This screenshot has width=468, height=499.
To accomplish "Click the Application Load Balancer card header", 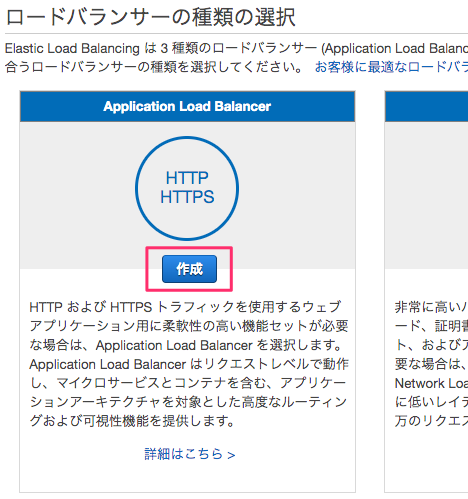I will [187, 106].
